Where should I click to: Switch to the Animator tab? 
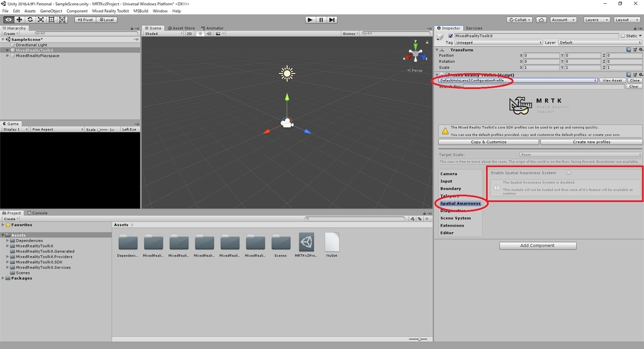(213, 28)
